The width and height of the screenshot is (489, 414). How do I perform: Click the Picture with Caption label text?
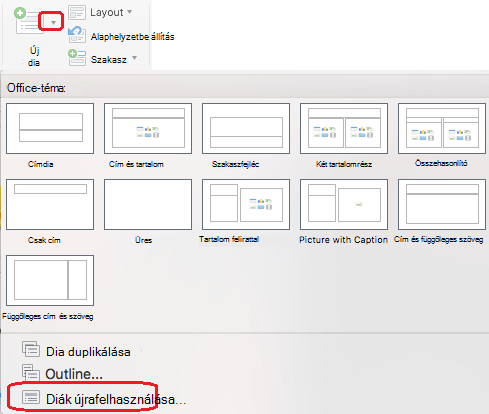coord(343,240)
